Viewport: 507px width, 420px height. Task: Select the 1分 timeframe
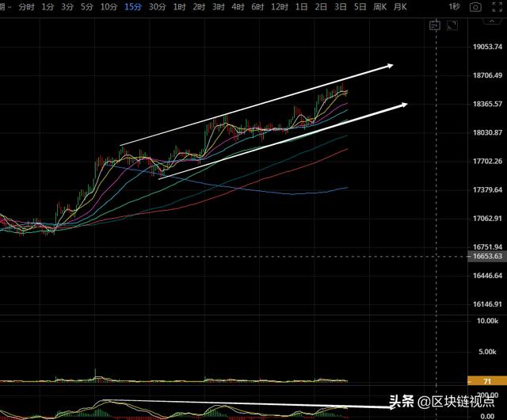pos(48,6)
